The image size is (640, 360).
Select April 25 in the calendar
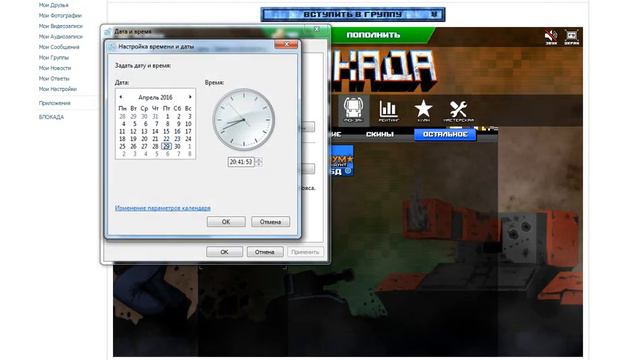coord(122,146)
